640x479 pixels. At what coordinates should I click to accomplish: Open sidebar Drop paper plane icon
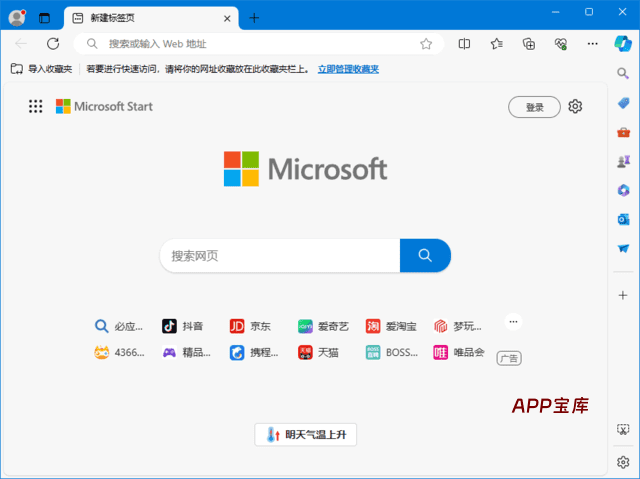623,248
